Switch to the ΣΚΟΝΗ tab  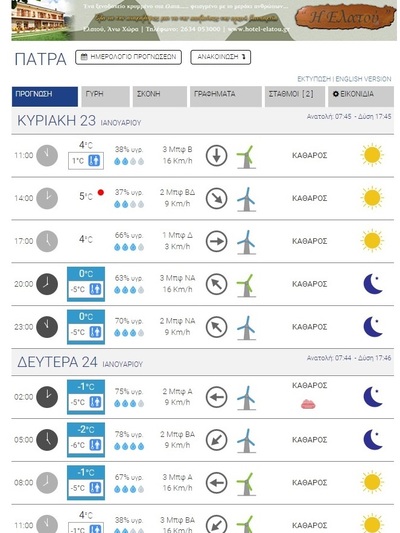click(x=160, y=97)
